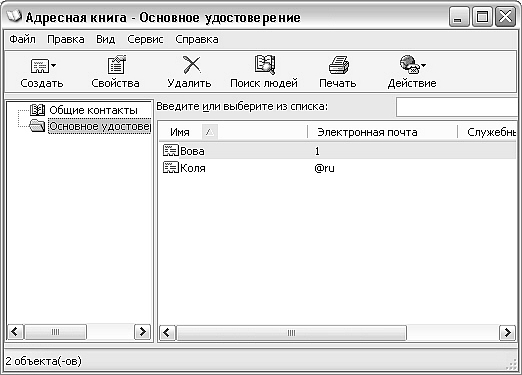522x375 pixels.
Task: Close the Адресная книга window
Action: click(505, 17)
